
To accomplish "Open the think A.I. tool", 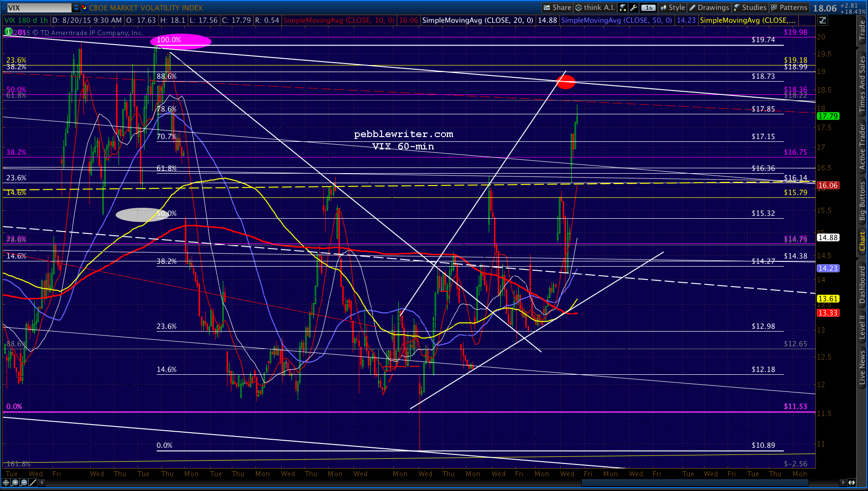I will tap(595, 8).
